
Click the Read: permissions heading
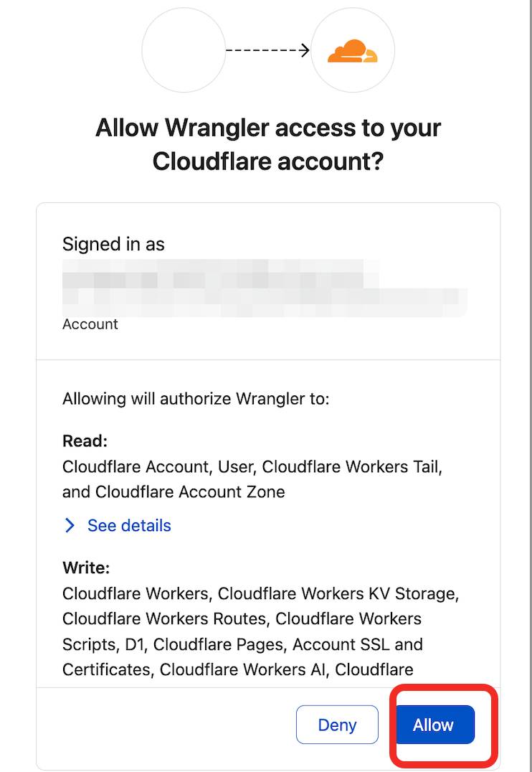pos(85,441)
